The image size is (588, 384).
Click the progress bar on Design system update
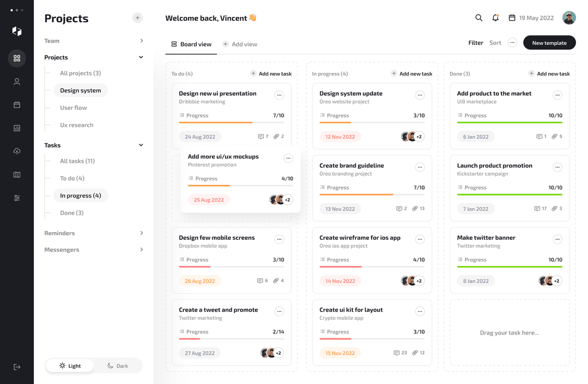pyautogui.click(x=372, y=123)
